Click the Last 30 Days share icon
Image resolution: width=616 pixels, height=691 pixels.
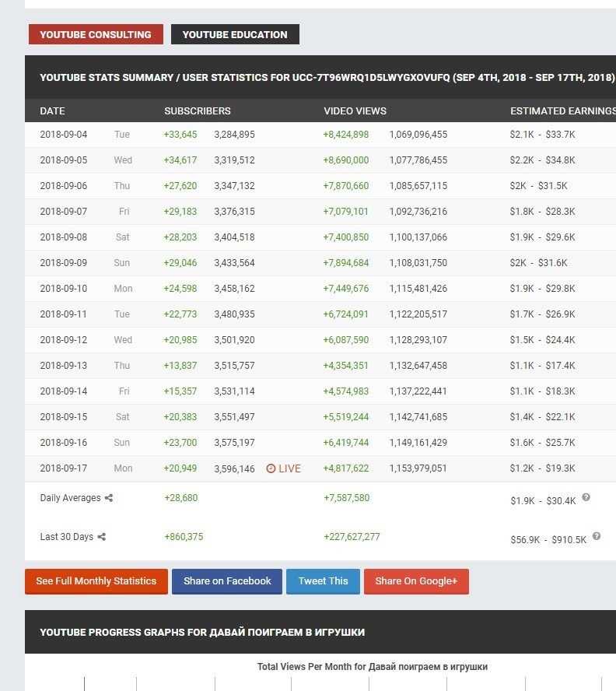click(101, 537)
